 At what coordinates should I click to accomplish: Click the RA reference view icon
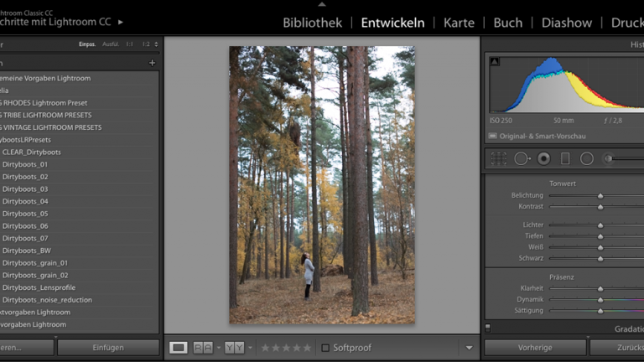(203, 348)
